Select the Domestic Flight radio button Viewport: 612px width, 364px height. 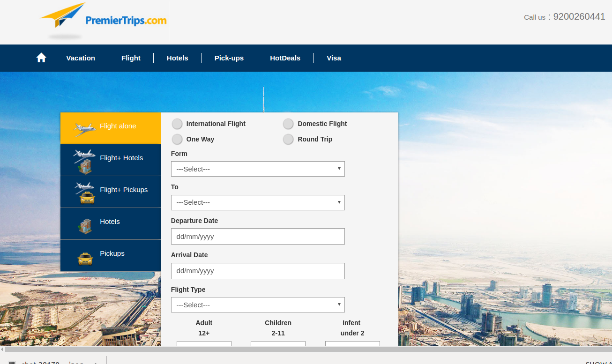(x=288, y=124)
